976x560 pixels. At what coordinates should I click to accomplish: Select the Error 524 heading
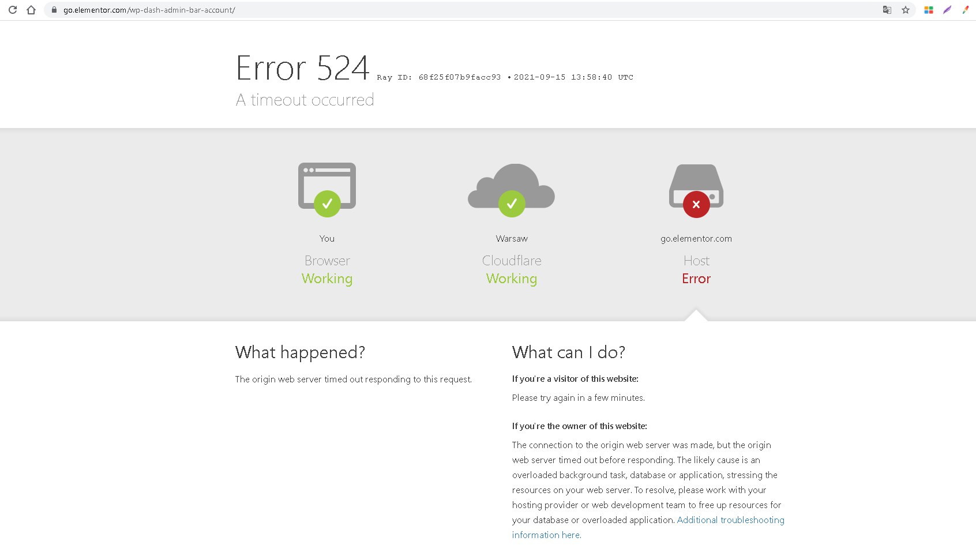(x=302, y=68)
